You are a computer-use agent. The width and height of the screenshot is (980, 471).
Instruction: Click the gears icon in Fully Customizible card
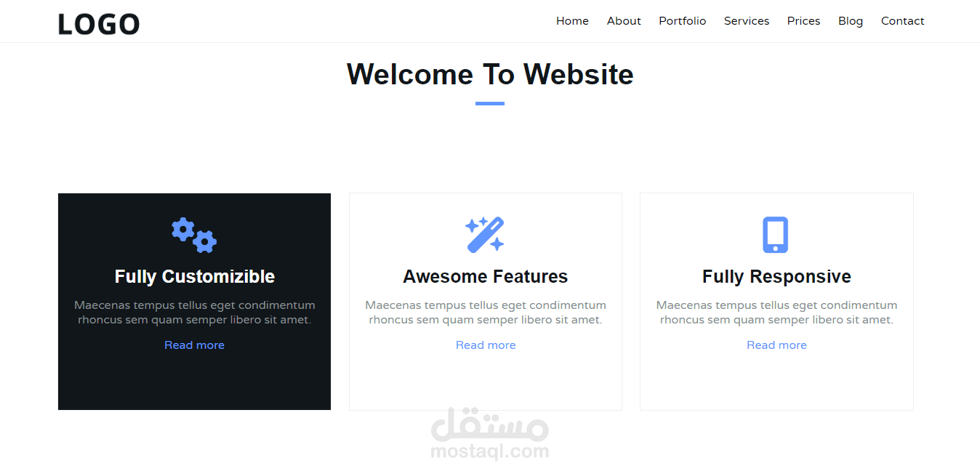[194, 235]
